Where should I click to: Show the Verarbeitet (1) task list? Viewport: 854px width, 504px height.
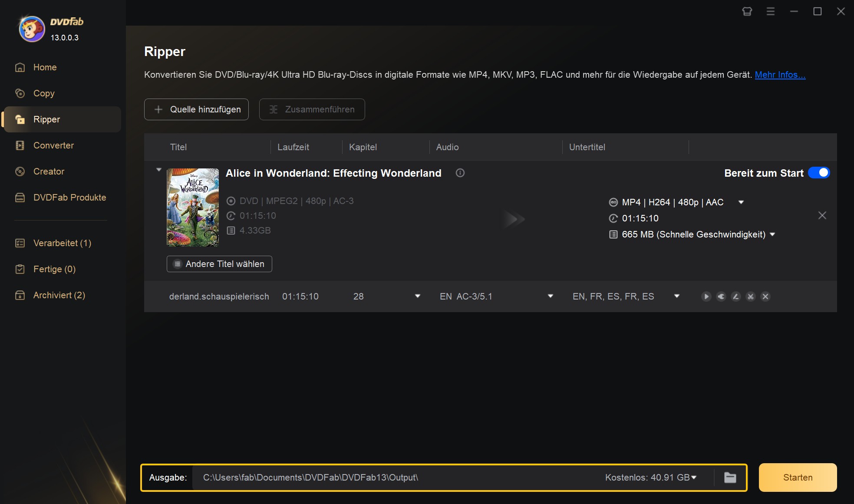[62, 243]
